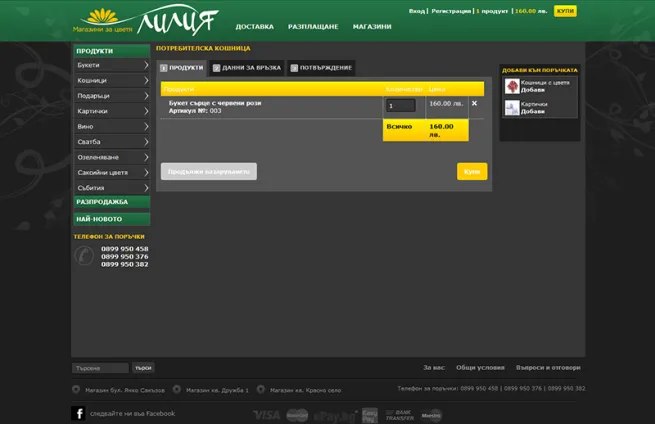Select the Потвърждение step tab
This screenshot has height=424, width=655.
coord(321,68)
